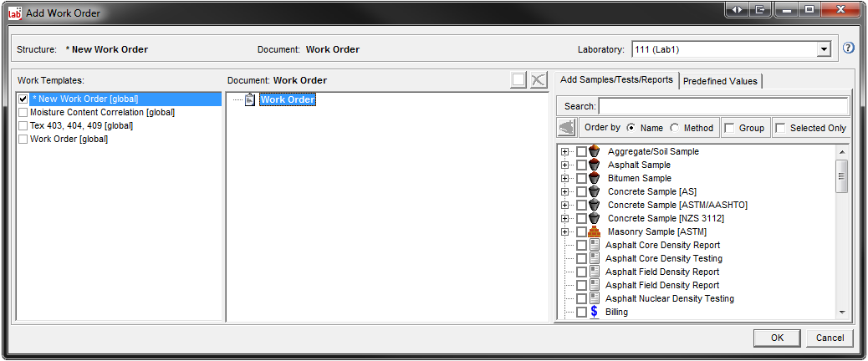The image size is (868, 361).
Task: Click the Asphalt Sample bucket icon
Action: click(x=595, y=165)
